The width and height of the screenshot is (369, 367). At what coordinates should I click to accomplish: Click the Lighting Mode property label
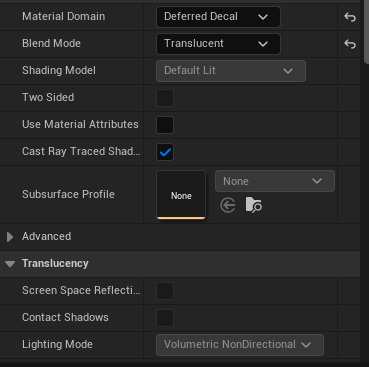coord(57,344)
